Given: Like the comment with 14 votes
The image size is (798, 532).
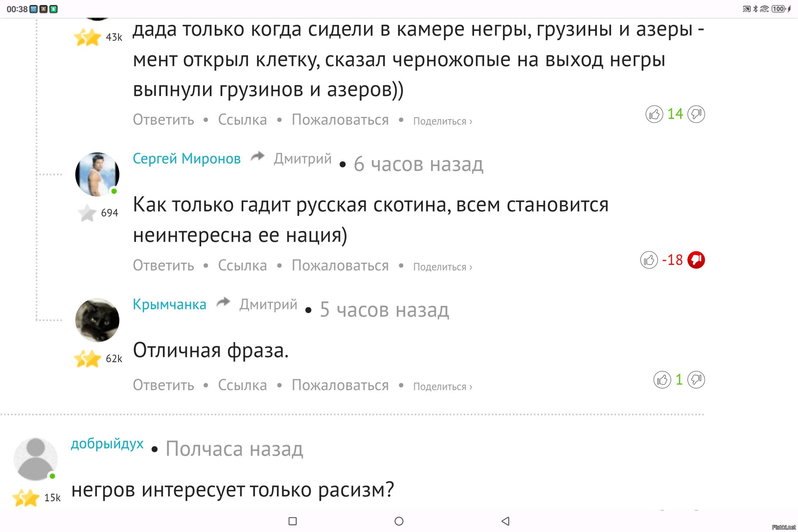Looking at the screenshot, I should pyautogui.click(x=654, y=114).
